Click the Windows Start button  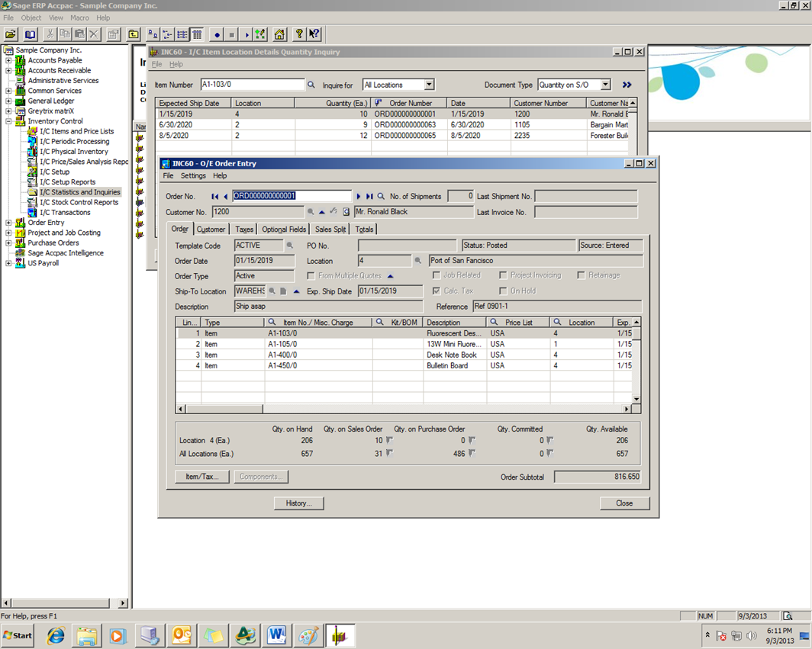point(18,635)
